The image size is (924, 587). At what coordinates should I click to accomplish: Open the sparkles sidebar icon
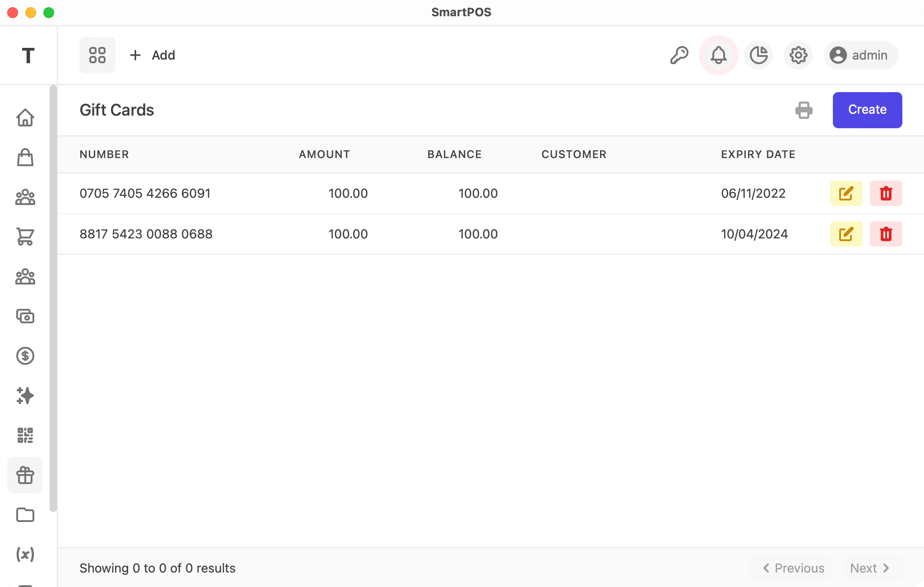25,396
